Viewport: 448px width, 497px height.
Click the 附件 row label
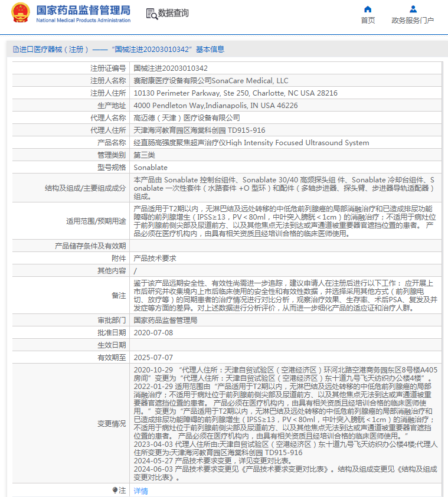click(119, 259)
